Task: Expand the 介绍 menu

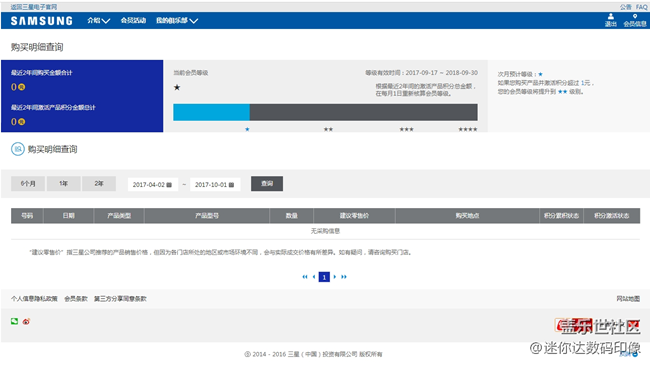Action: (99, 20)
